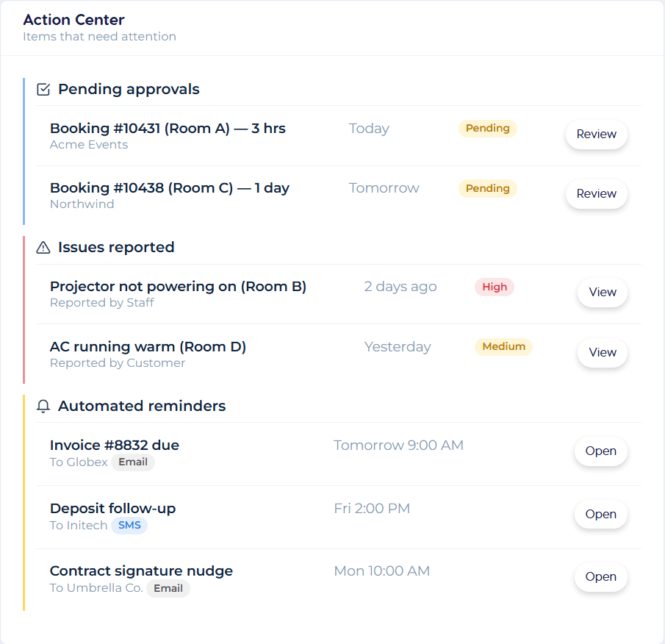
Task: Click the Pending badge for Northwind booking
Action: [487, 188]
